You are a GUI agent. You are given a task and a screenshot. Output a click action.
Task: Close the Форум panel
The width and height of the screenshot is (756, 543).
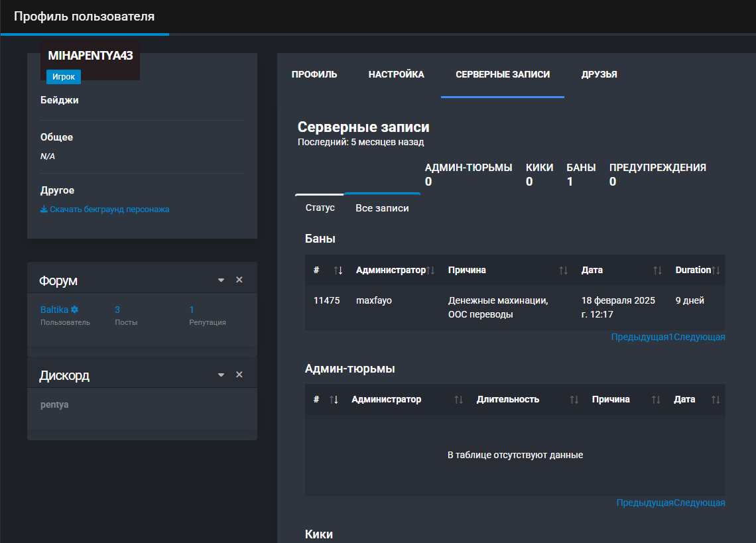pyautogui.click(x=239, y=280)
